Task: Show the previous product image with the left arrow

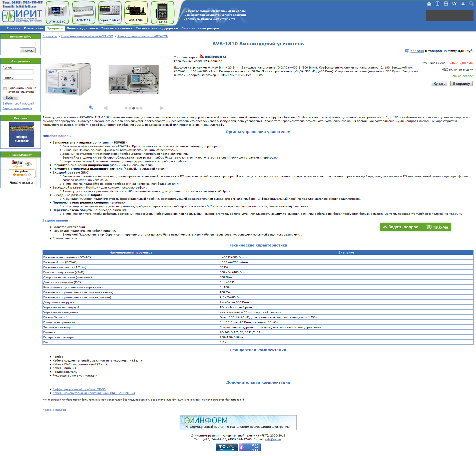Action: pos(105,108)
